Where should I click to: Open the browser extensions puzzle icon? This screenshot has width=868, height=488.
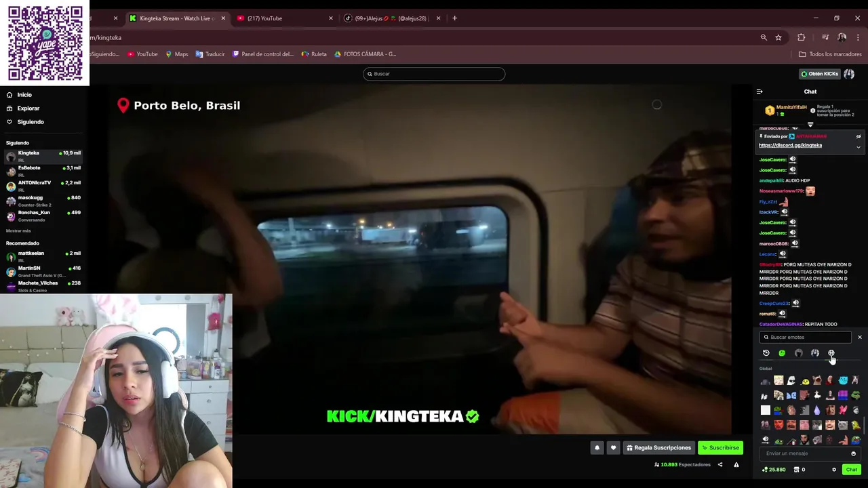click(x=801, y=37)
